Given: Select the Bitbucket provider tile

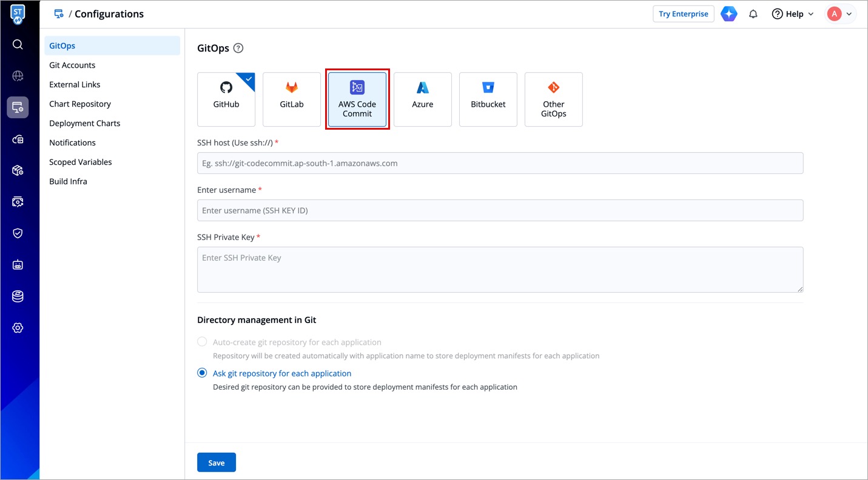Looking at the screenshot, I should point(488,99).
